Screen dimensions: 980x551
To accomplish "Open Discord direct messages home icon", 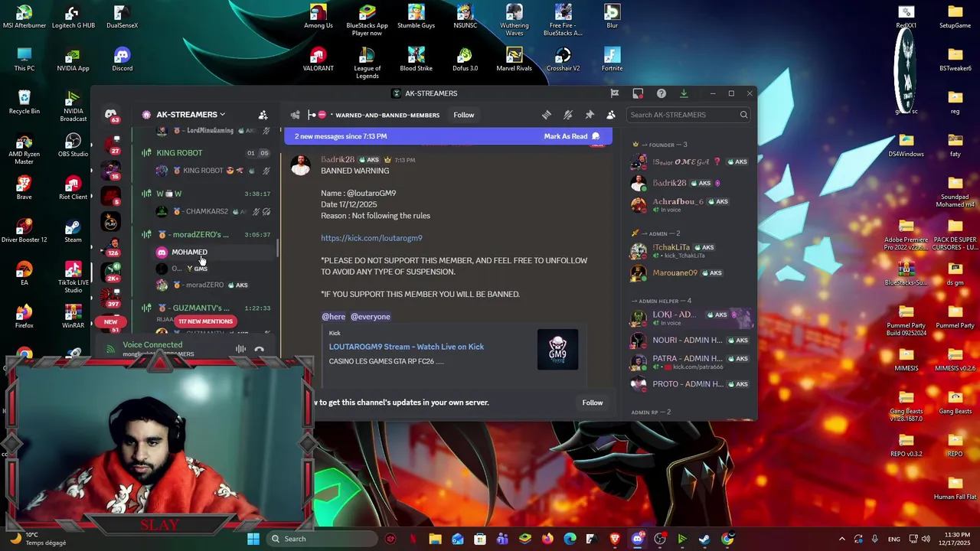I will [111, 114].
